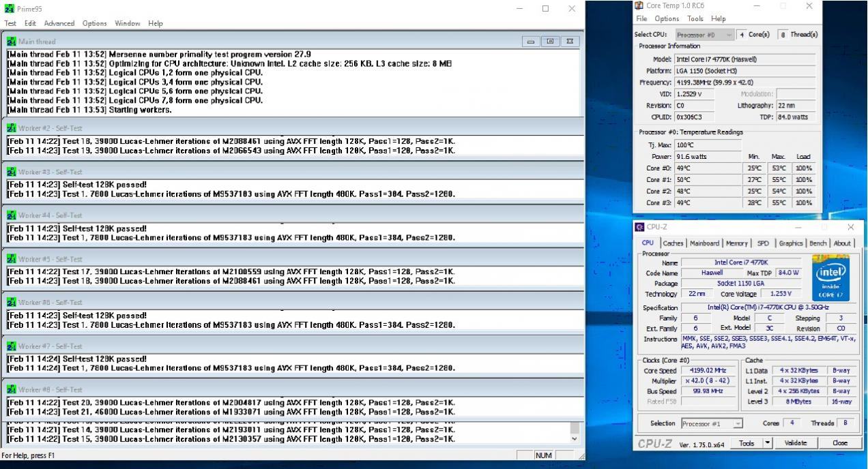Screen dimensions: 868x469
Task: Click the Specification field in CPU-Z
Action: pos(770,307)
